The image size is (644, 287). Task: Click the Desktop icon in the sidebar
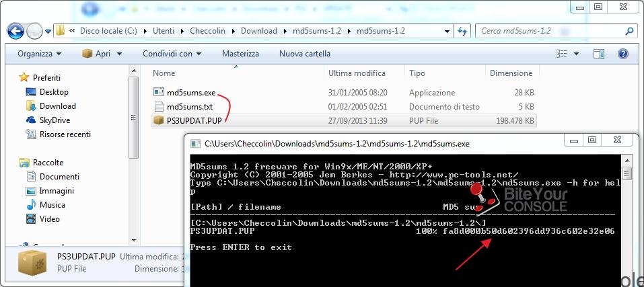tap(31, 92)
